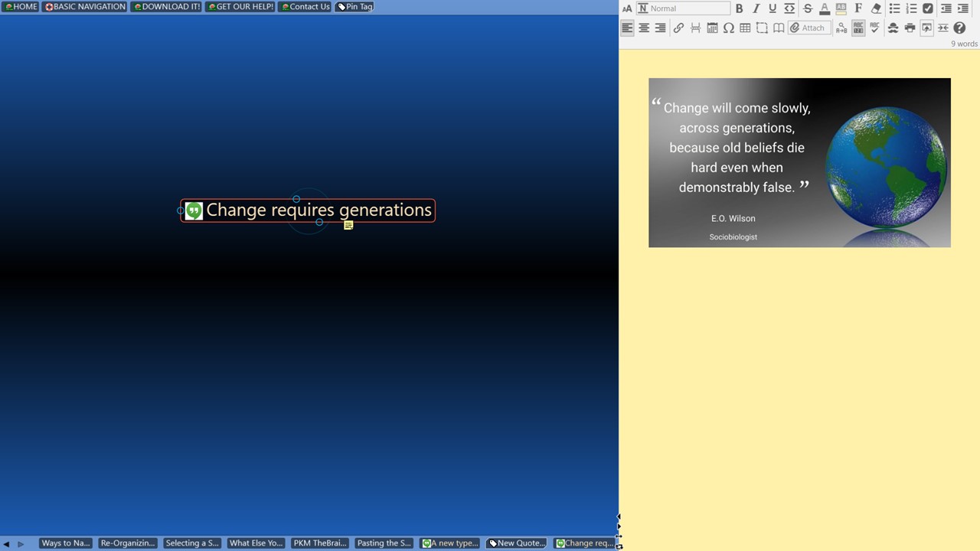Toggle underline formatting
The image size is (980, 551).
click(773, 8)
